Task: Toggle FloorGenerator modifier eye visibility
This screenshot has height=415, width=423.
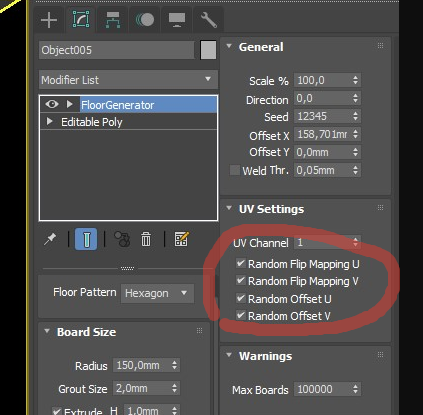Action: (52, 104)
